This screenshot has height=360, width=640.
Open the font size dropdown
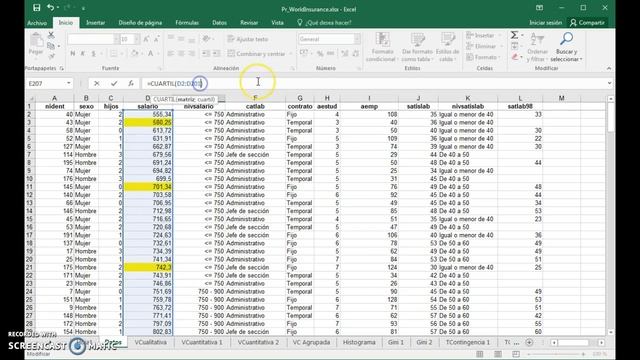136,39
